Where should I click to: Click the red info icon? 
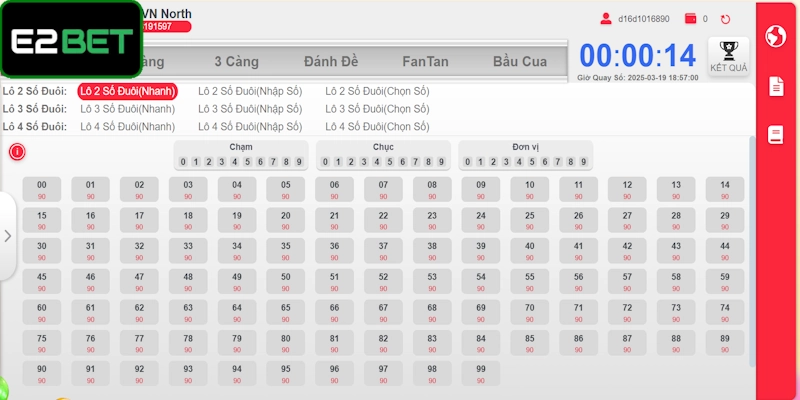tap(17, 152)
